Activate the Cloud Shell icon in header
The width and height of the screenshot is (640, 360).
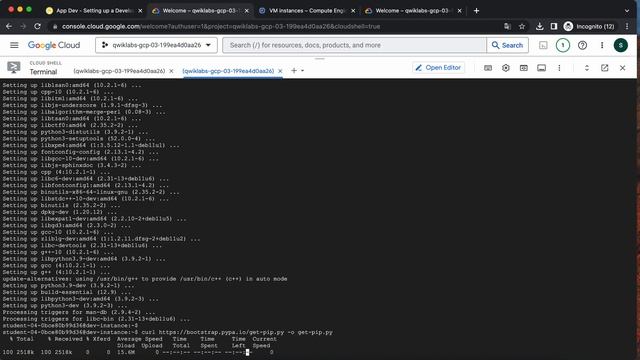point(543,45)
